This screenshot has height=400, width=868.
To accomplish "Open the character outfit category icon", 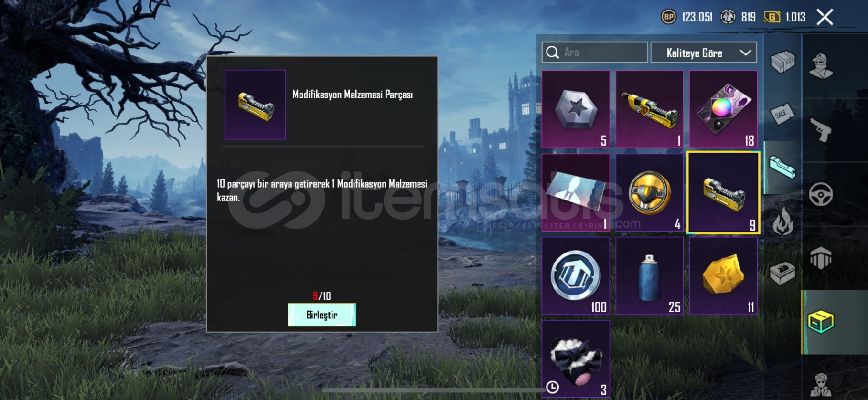I will pos(821,66).
